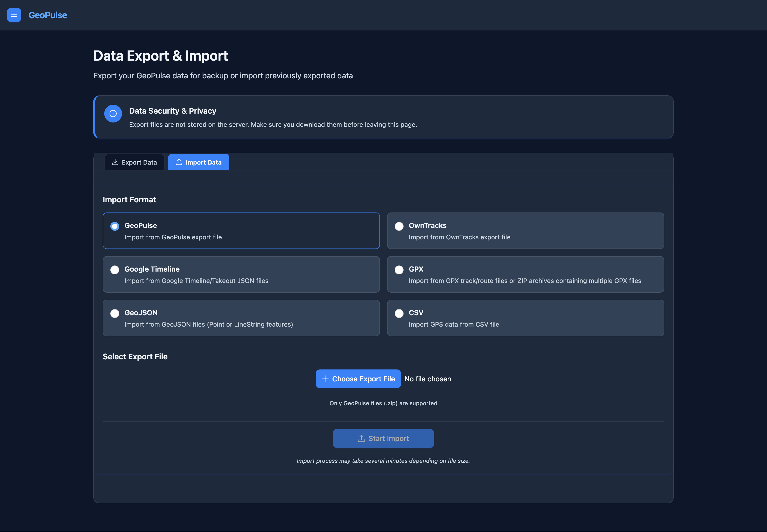Screen dimensions: 767x532
Task: Switch to the Export Data tab
Action: pos(134,162)
